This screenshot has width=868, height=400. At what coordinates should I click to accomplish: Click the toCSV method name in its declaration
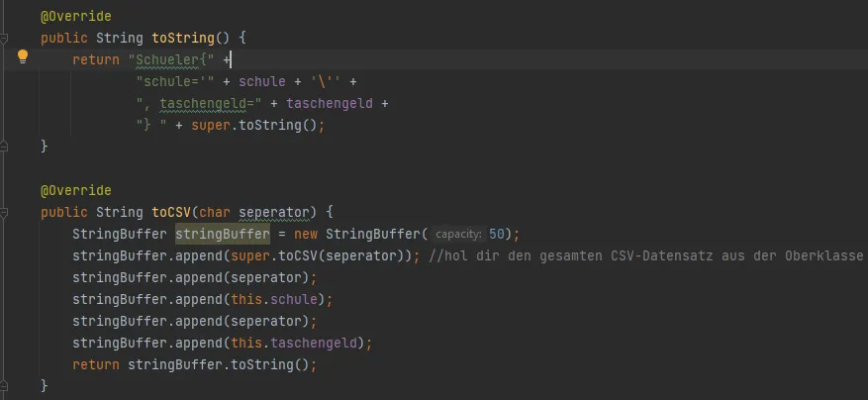tap(171, 212)
